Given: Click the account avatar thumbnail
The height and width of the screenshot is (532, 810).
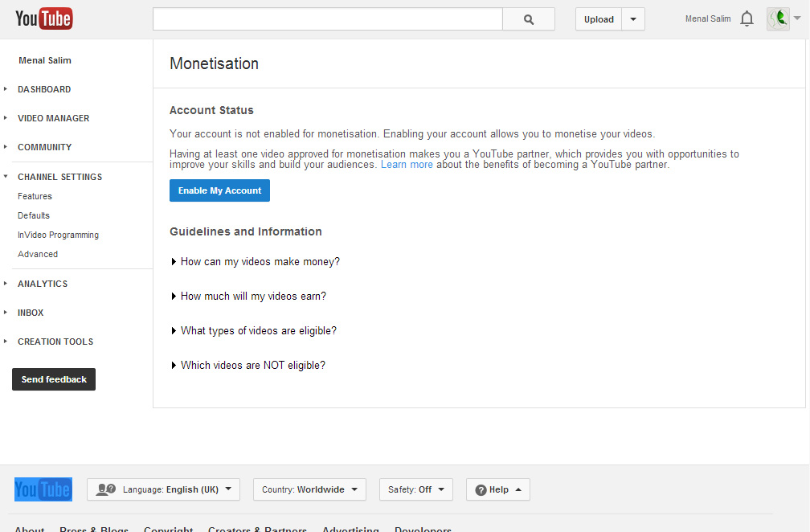Looking at the screenshot, I should (777, 18).
